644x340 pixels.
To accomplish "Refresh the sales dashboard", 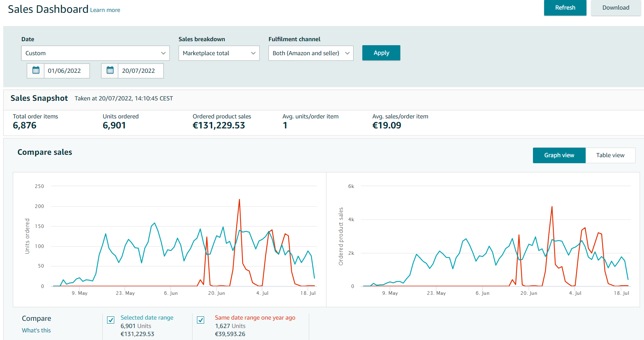I will 565,8.
